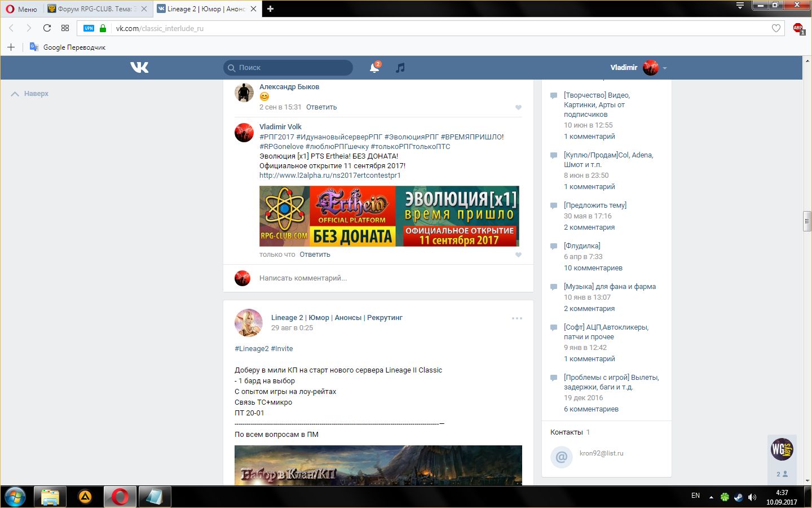Open the Ertheia Эволюция banner image

(x=389, y=216)
